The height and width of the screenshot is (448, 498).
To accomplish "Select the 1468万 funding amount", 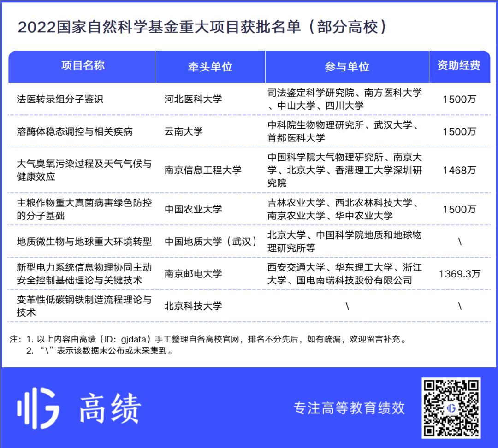I will tap(459, 170).
